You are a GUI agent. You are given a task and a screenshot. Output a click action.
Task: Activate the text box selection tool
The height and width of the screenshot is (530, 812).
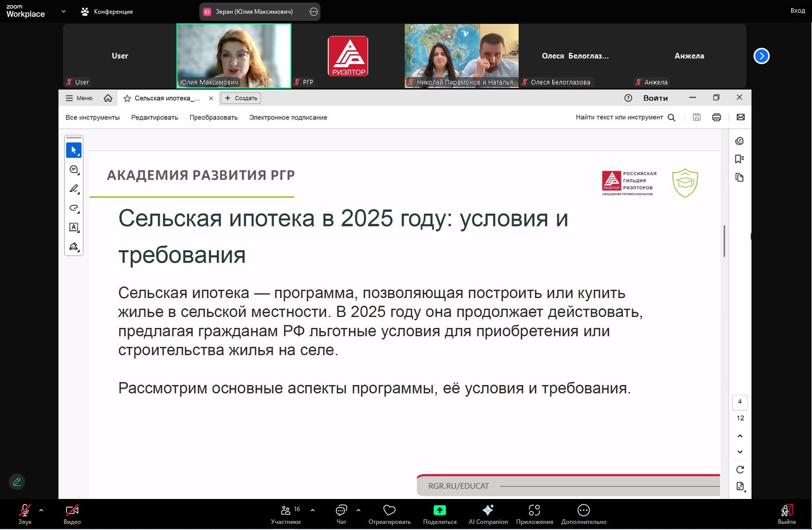tap(74, 227)
